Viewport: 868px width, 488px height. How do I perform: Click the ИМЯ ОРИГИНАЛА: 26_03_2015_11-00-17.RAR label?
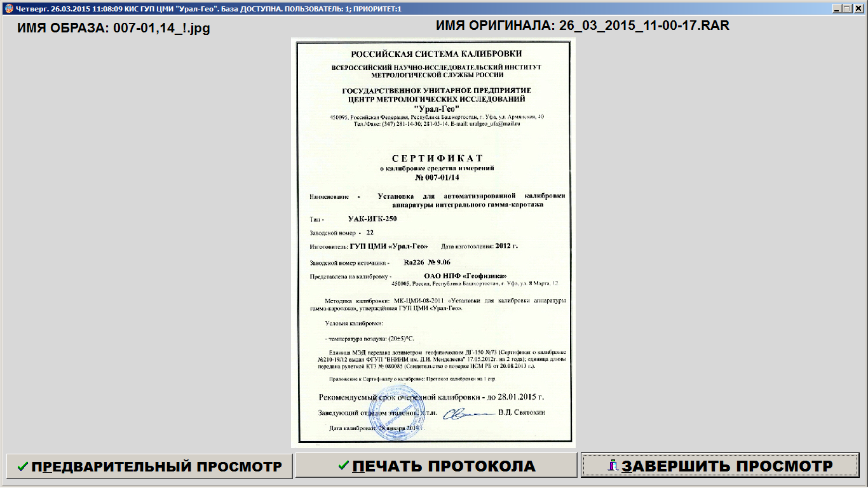pos(583,26)
